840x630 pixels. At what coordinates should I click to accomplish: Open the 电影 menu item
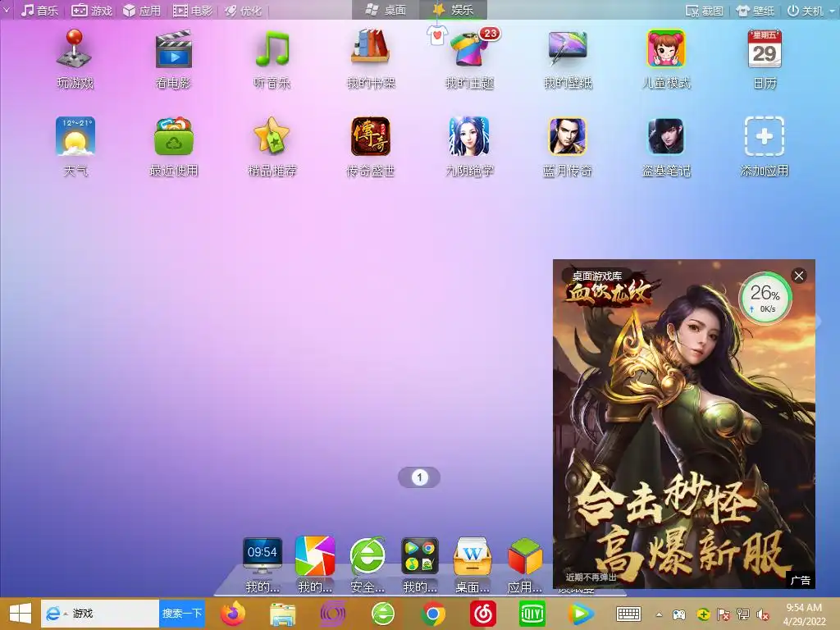192,10
